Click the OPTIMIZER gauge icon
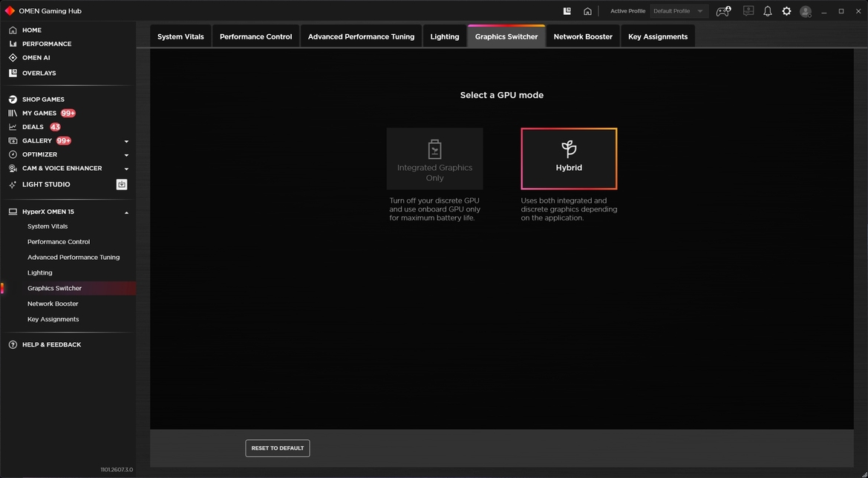Screen dimensions: 868x478 13,154
